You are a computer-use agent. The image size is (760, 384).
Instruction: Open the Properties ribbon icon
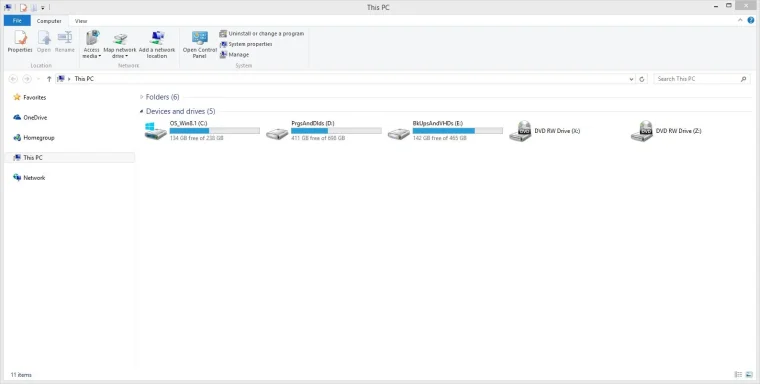(x=20, y=42)
